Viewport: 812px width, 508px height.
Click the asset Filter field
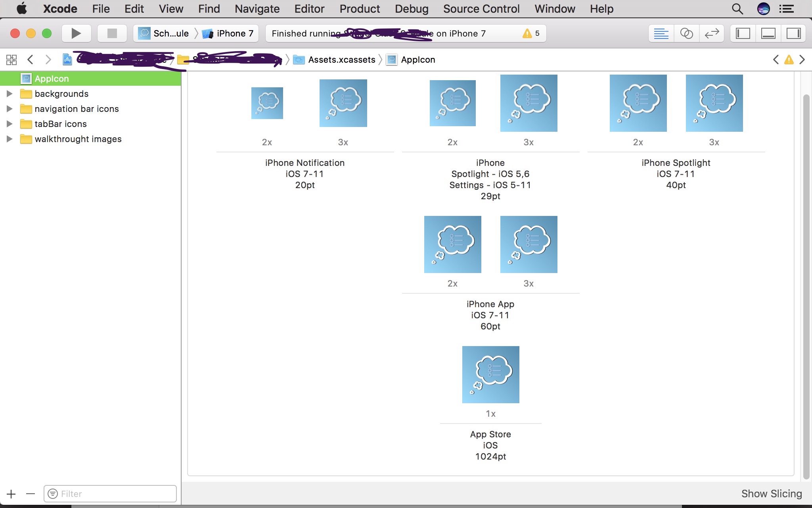click(x=115, y=494)
